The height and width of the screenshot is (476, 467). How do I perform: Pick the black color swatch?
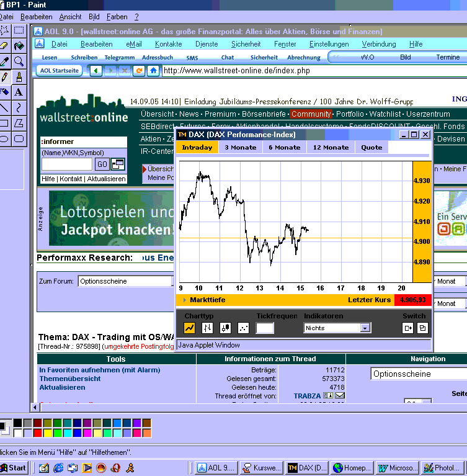pos(17,423)
